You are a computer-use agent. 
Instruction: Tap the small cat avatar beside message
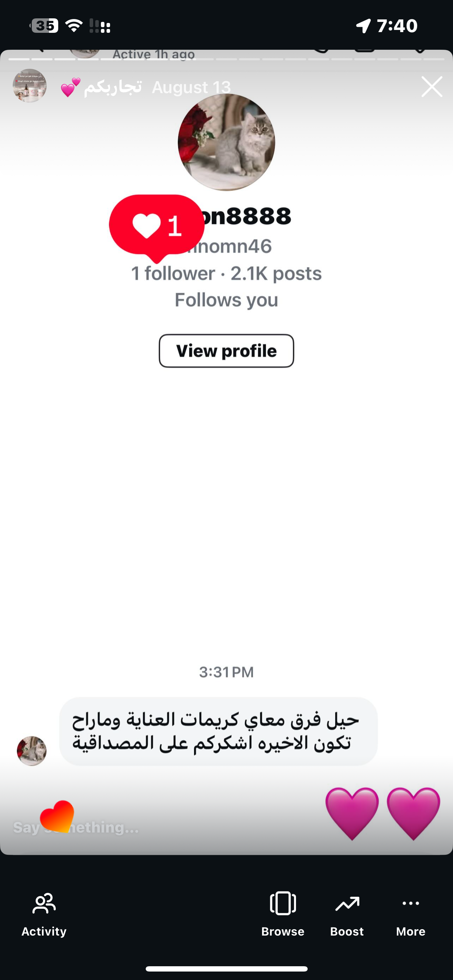pyautogui.click(x=31, y=751)
